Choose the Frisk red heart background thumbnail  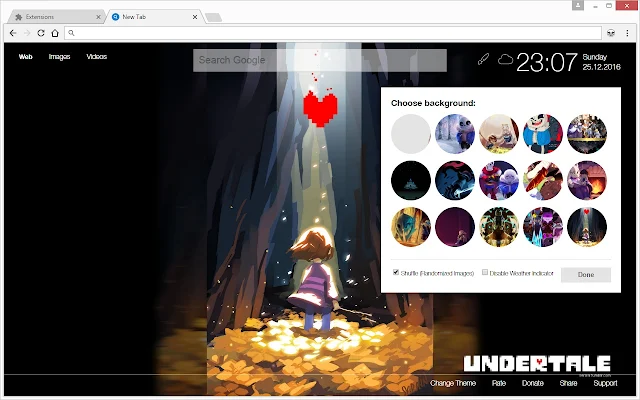[587, 227]
